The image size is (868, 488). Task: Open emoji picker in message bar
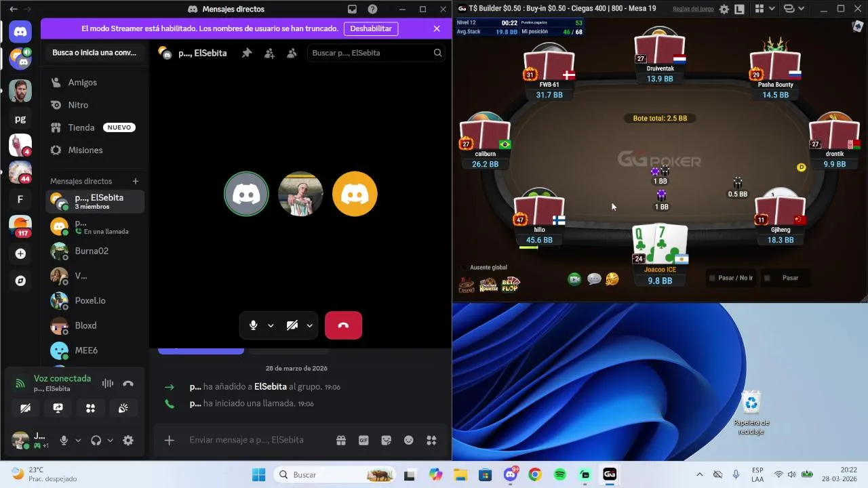pos(409,440)
